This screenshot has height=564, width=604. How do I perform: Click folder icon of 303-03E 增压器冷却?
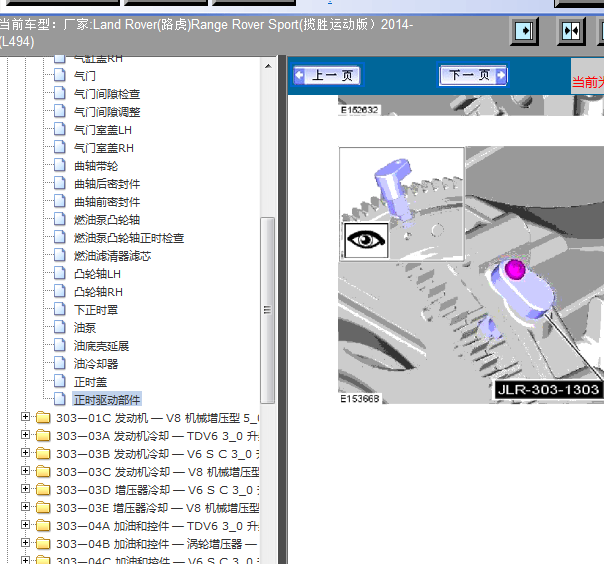click(43, 507)
